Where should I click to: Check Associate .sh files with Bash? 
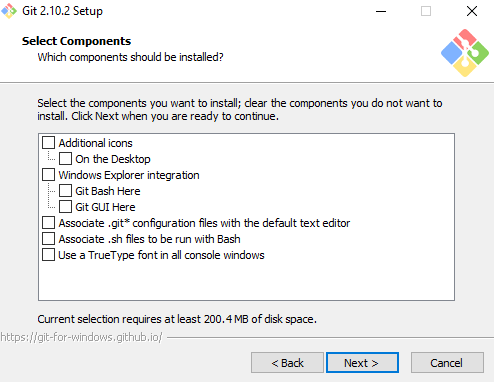pyautogui.click(x=48, y=239)
